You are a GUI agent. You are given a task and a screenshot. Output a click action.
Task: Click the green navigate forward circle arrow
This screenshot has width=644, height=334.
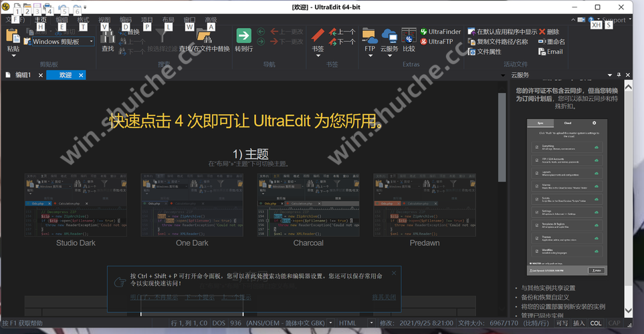coord(261,41)
